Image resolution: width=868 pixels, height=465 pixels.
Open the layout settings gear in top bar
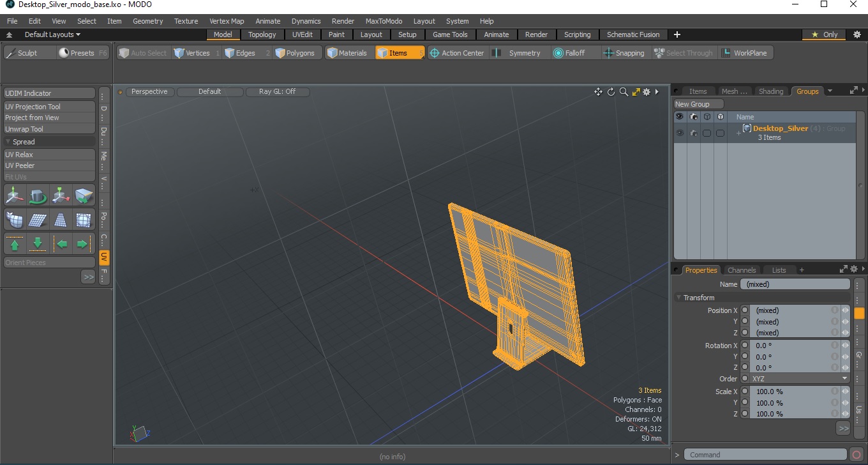tap(857, 34)
